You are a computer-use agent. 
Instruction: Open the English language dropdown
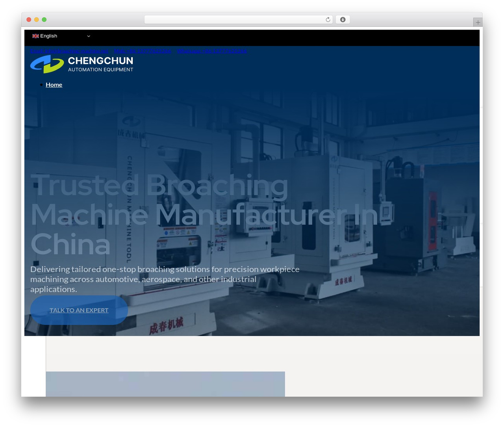[61, 36]
